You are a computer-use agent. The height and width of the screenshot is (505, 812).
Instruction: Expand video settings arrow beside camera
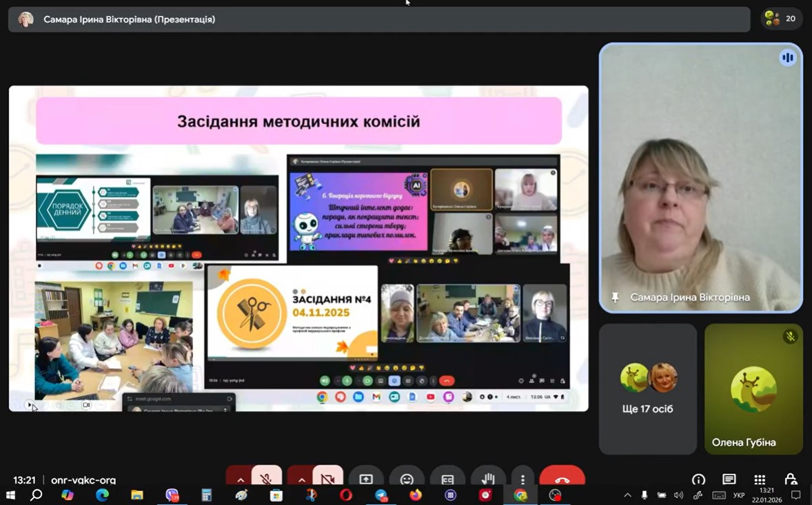tap(301, 479)
